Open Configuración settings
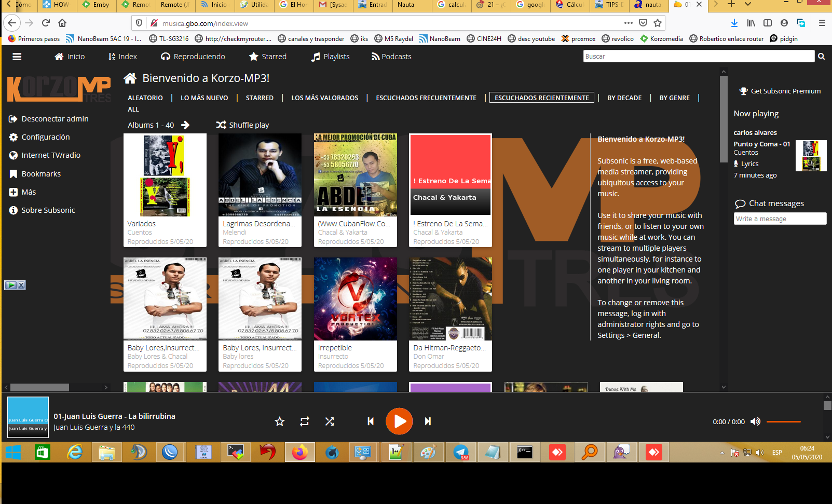The image size is (832, 504). (39, 137)
